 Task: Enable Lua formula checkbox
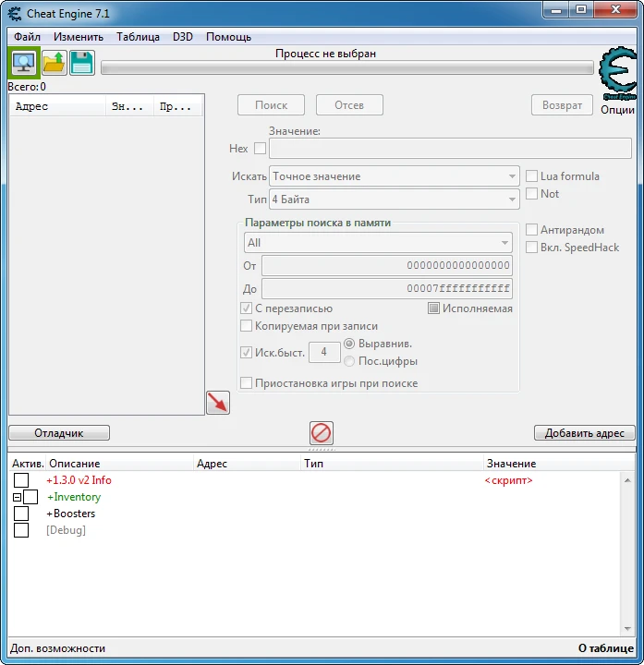click(x=531, y=176)
